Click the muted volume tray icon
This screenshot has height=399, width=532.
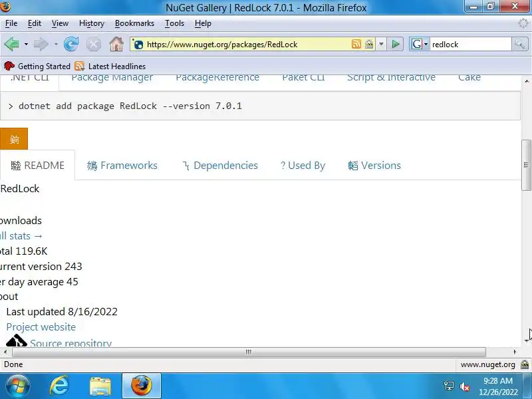(464, 386)
